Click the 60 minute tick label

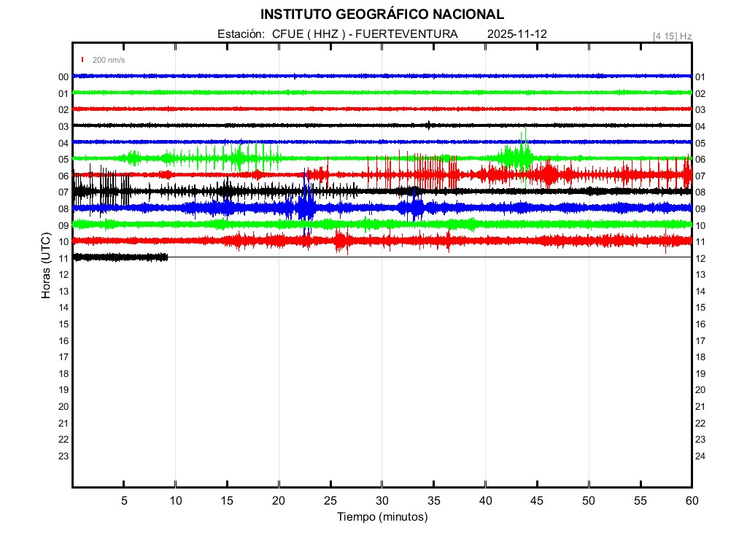691,500
